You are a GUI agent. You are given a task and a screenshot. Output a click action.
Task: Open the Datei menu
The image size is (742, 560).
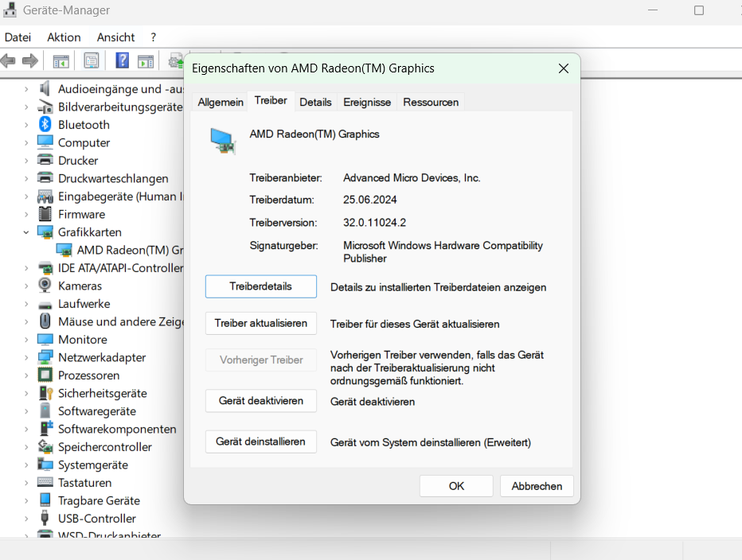(x=18, y=37)
